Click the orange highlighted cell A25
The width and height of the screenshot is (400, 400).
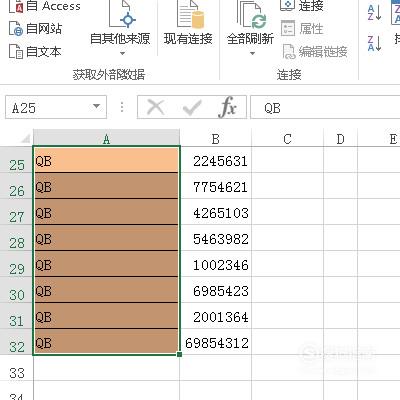pos(106,160)
